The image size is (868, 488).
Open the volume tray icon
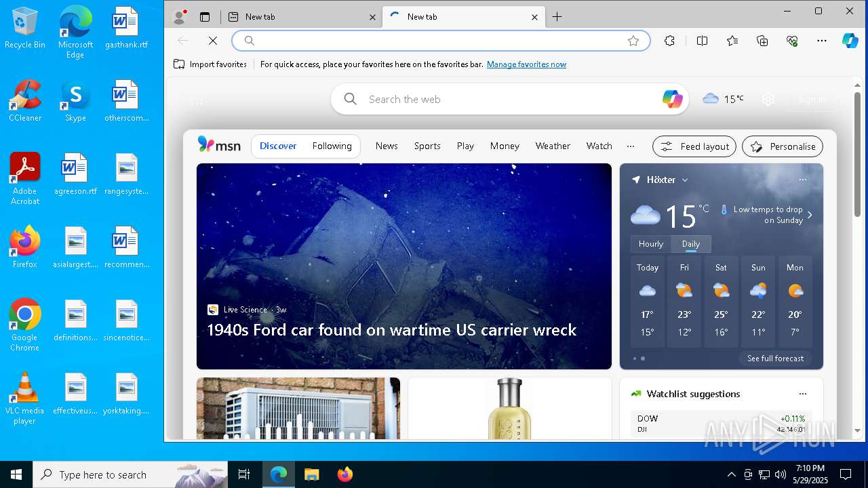pyautogui.click(x=781, y=474)
